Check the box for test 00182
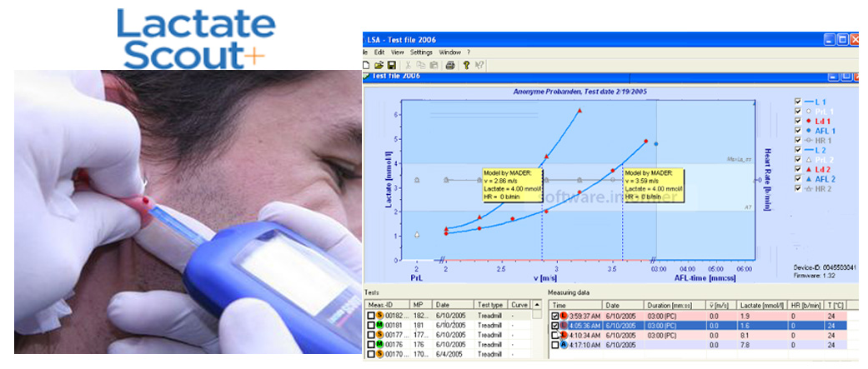This screenshot has width=868, height=369. click(x=371, y=316)
